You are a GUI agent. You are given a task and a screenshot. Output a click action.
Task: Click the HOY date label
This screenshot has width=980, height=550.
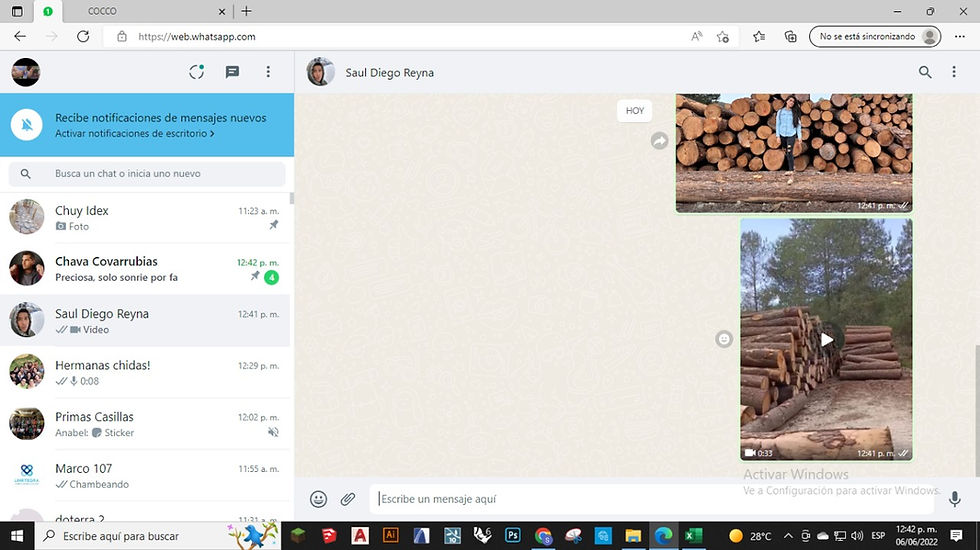634,111
